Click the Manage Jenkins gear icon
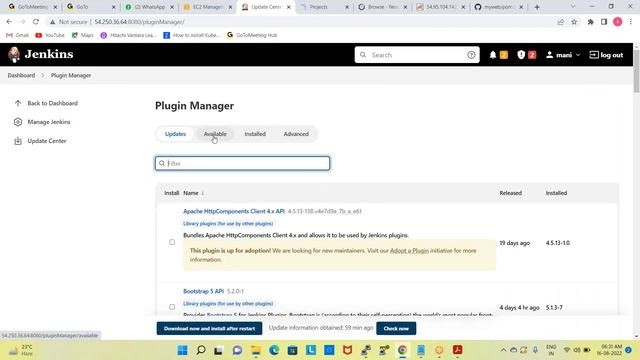 click(18, 122)
